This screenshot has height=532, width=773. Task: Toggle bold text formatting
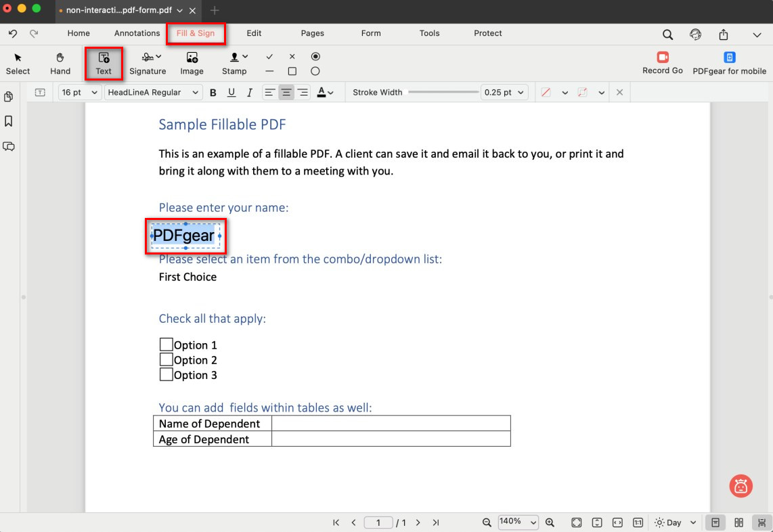tap(213, 93)
